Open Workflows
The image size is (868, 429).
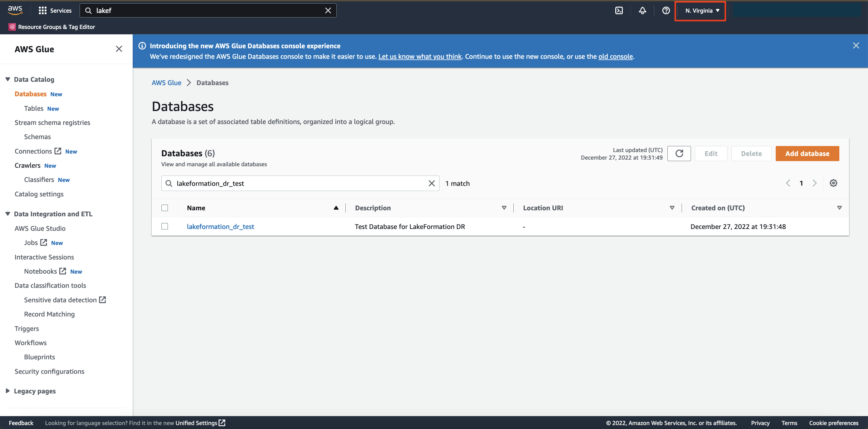coord(31,343)
